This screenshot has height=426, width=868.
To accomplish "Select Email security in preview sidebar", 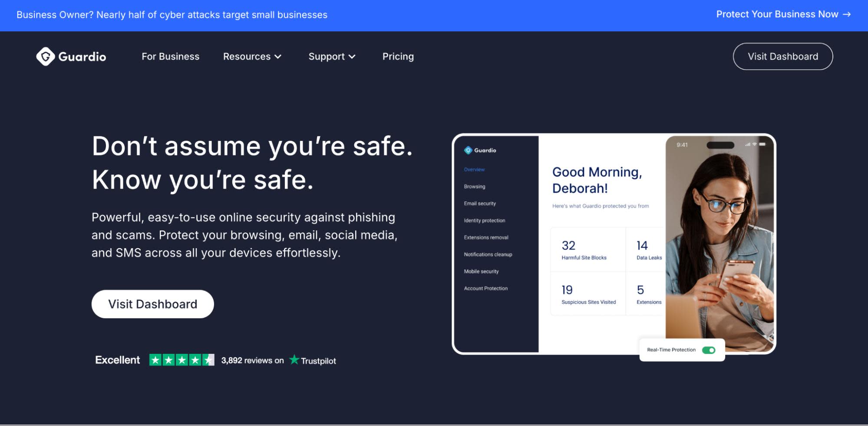I will click(x=480, y=203).
